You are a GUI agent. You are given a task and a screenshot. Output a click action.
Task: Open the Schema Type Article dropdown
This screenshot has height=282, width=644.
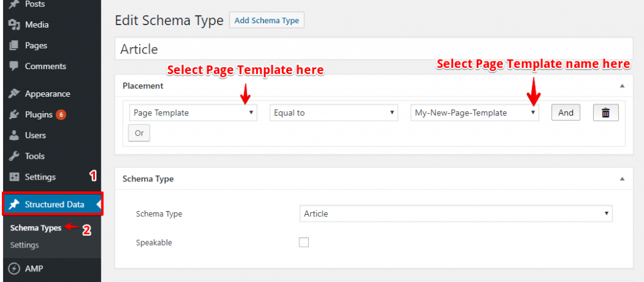point(456,214)
